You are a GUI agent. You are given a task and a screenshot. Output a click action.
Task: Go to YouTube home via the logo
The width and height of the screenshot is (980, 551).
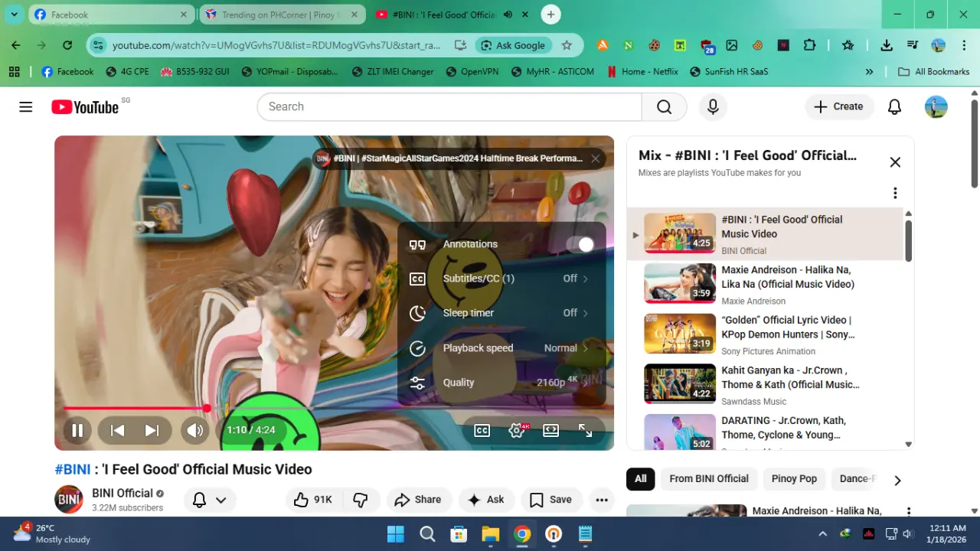click(85, 107)
